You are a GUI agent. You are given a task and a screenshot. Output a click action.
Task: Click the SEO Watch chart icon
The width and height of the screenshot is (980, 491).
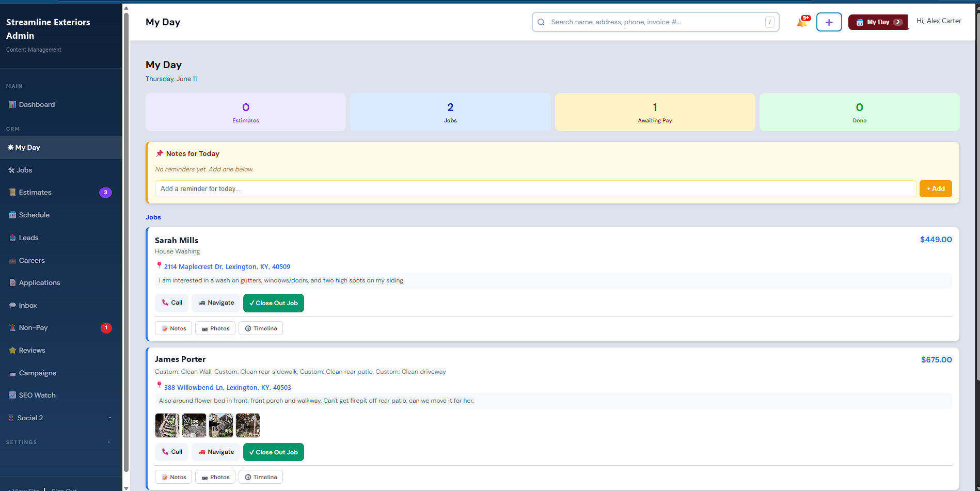12,395
